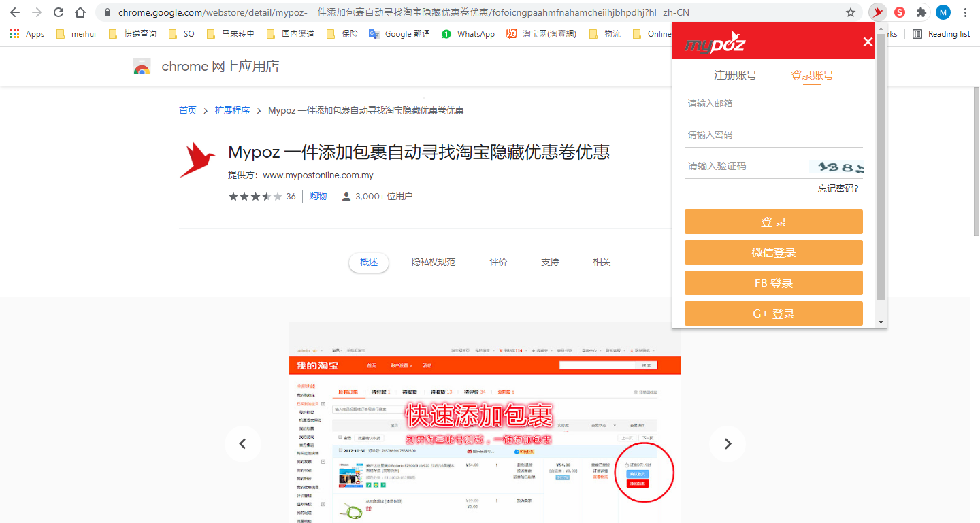Focus the 请输入邮箱 email field

point(774,104)
